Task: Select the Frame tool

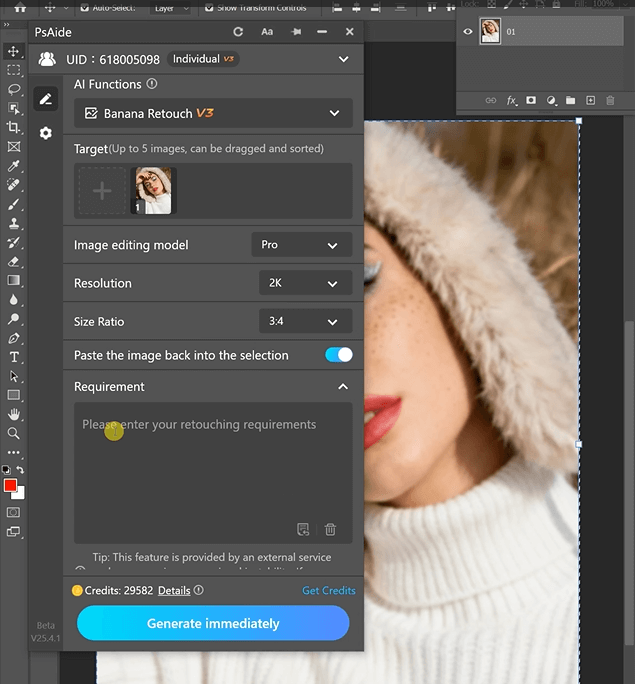Action: (14, 147)
